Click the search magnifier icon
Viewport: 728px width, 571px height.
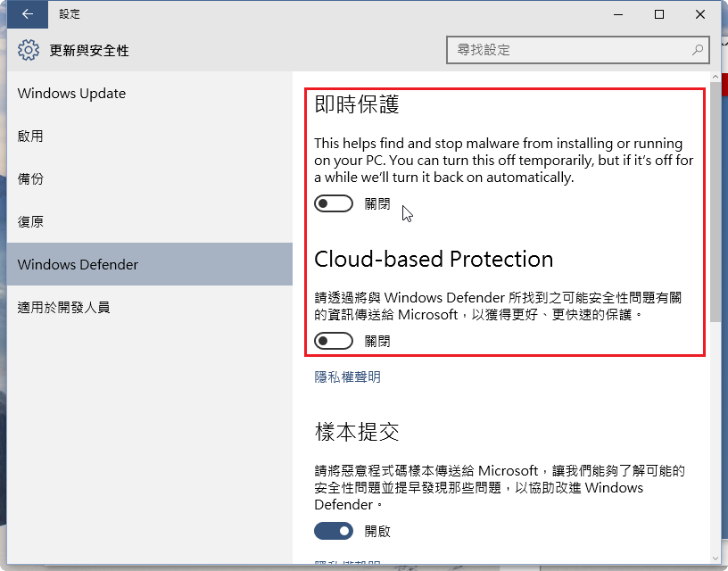pos(698,50)
